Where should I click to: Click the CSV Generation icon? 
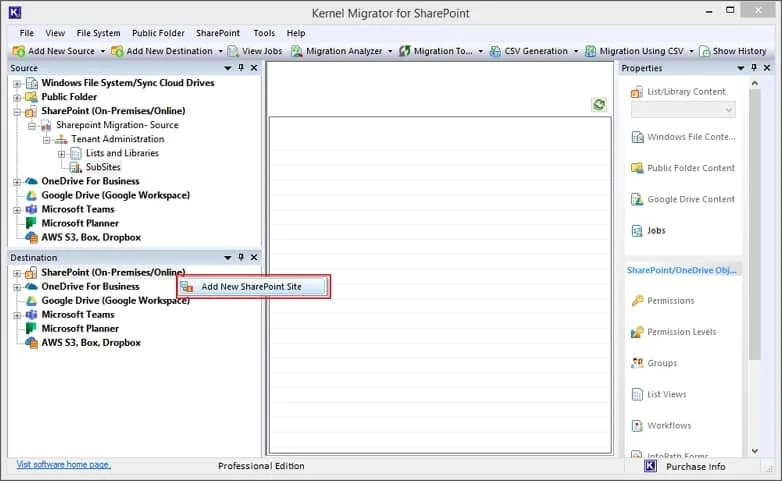[495, 51]
